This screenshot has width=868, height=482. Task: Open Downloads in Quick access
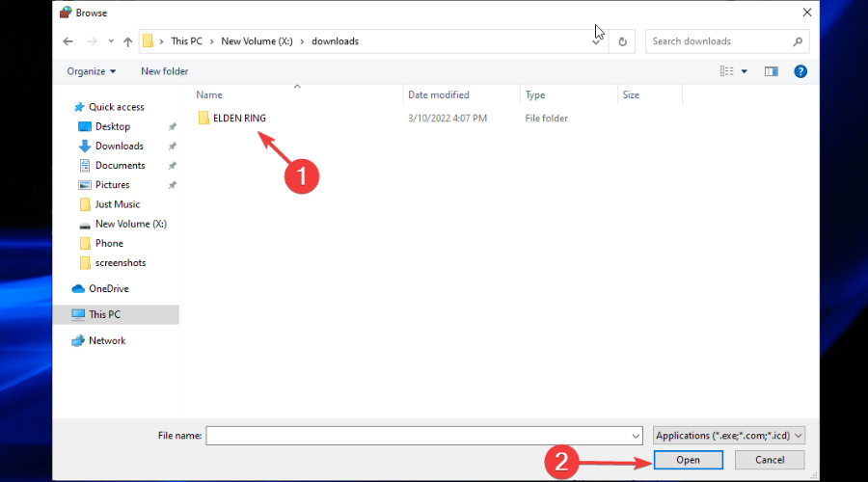pos(119,146)
